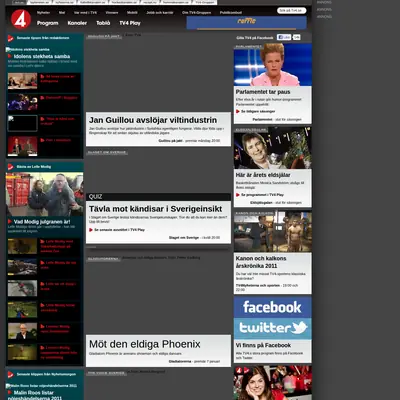Open the Tablå menu
The width and height of the screenshot is (400, 400).
click(103, 23)
